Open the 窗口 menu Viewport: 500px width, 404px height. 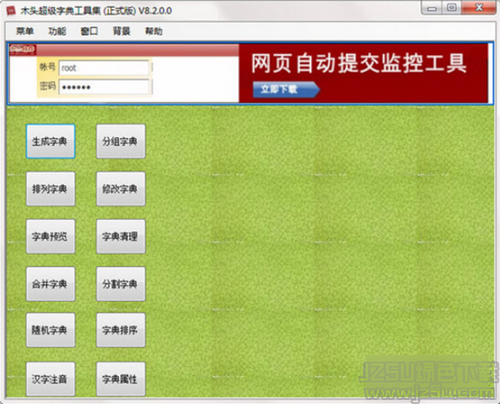coord(89,31)
